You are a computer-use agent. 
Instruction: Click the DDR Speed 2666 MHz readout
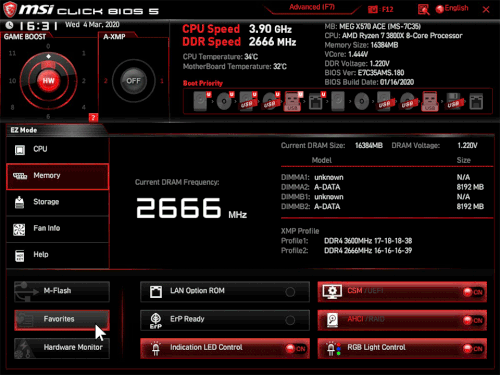click(x=239, y=42)
